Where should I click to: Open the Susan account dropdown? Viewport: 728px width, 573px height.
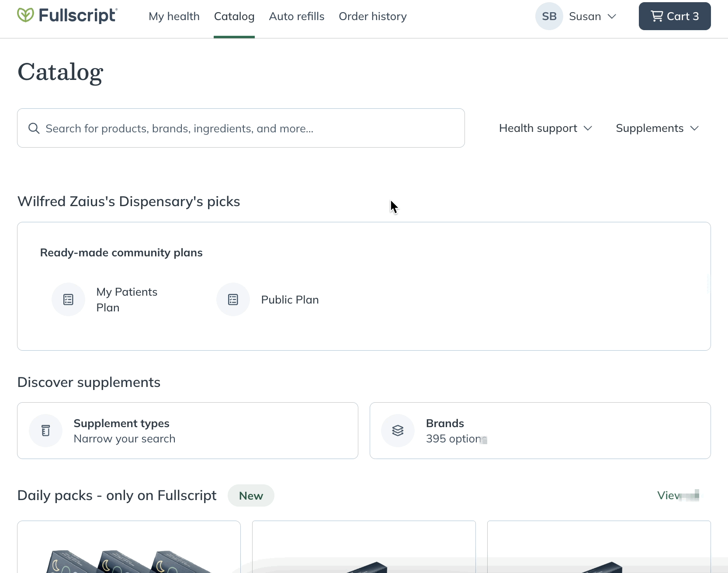pos(593,16)
